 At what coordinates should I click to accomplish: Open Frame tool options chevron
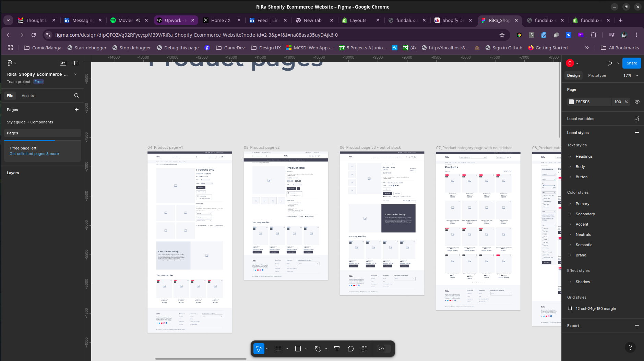click(x=287, y=349)
